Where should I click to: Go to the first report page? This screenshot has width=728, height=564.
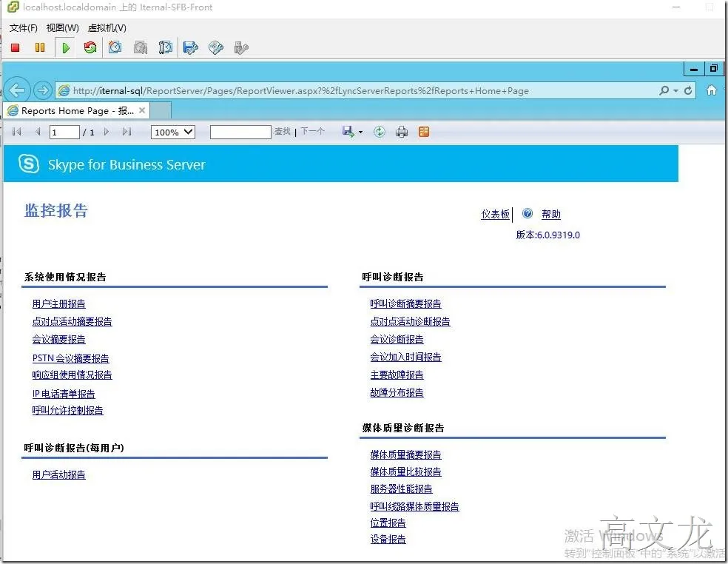[x=16, y=132]
